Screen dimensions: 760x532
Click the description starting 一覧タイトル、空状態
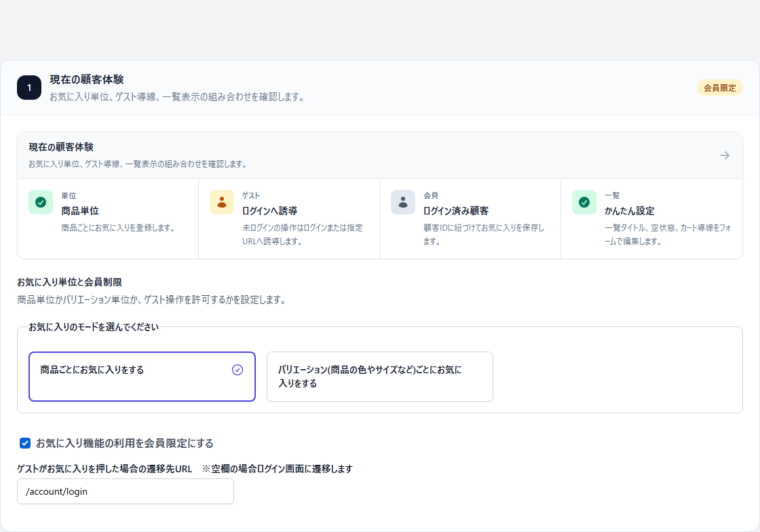pyautogui.click(x=668, y=235)
